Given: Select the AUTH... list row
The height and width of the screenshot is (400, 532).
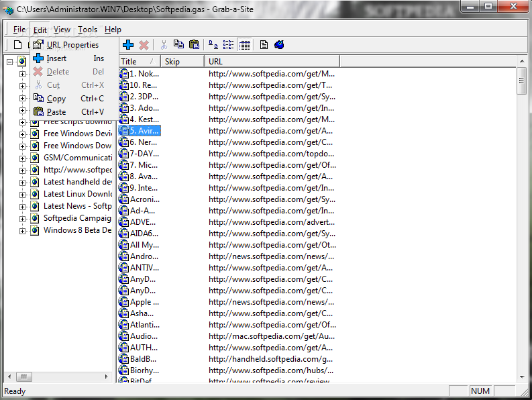Looking at the screenshot, I should pyautogui.click(x=139, y=348).
